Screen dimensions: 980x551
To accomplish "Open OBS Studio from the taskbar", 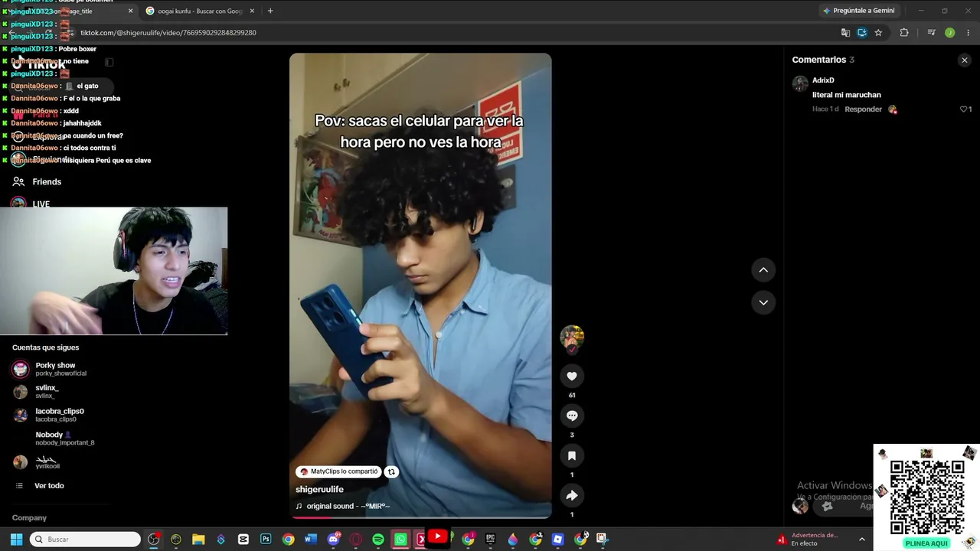I will [x=153, y=540].
